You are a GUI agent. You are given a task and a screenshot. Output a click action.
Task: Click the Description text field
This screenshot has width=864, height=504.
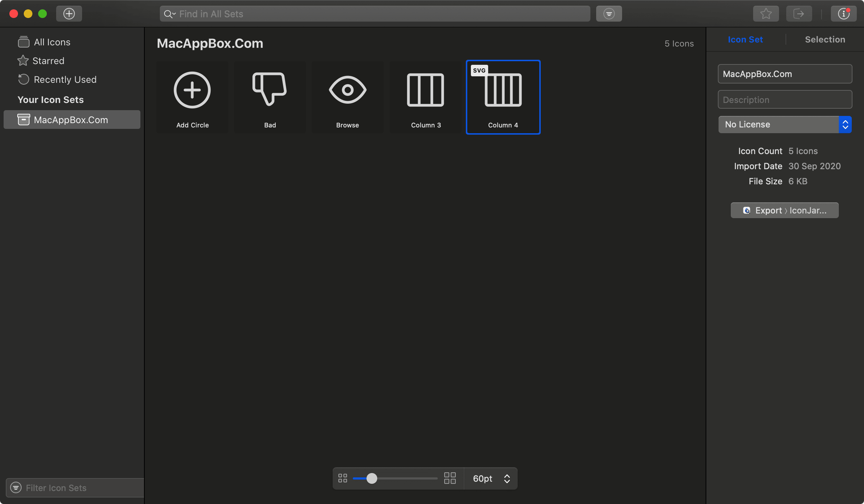click(785, 100)
